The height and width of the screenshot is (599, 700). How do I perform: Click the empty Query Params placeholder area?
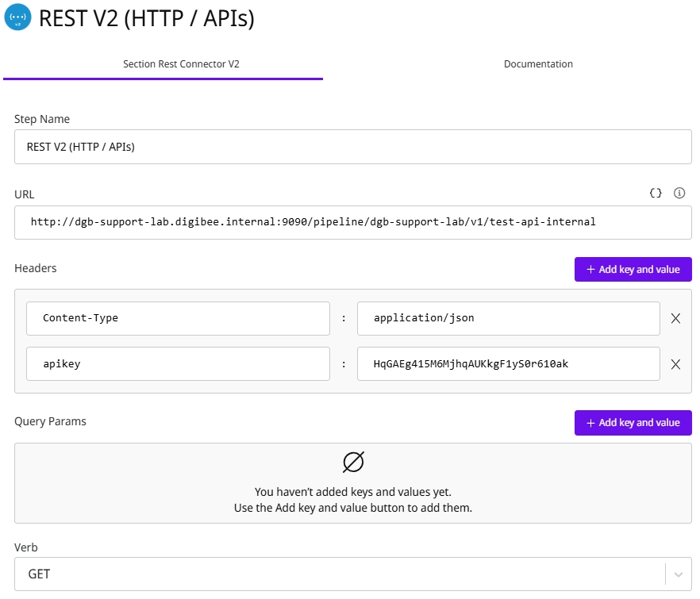[x=352, y=500]
